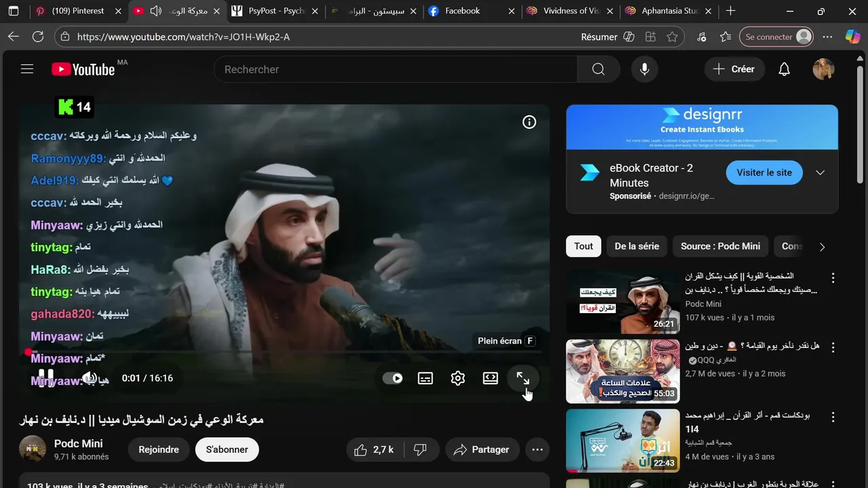The height and width of the screenshot is (488, 868).
Task: Click the Rejoindre button
Action: click(159, 449)
